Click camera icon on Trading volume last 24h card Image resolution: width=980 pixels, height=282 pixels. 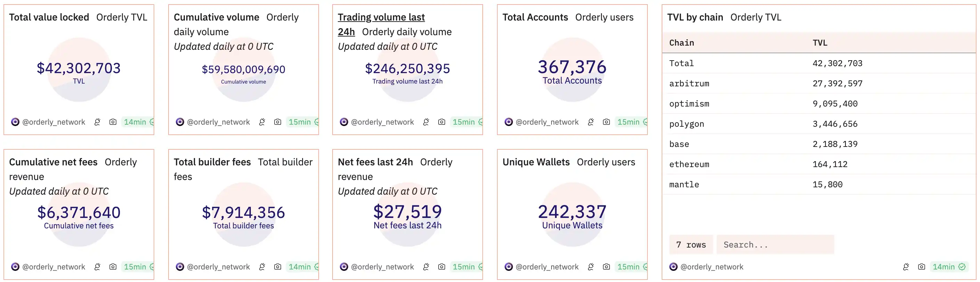441,122
